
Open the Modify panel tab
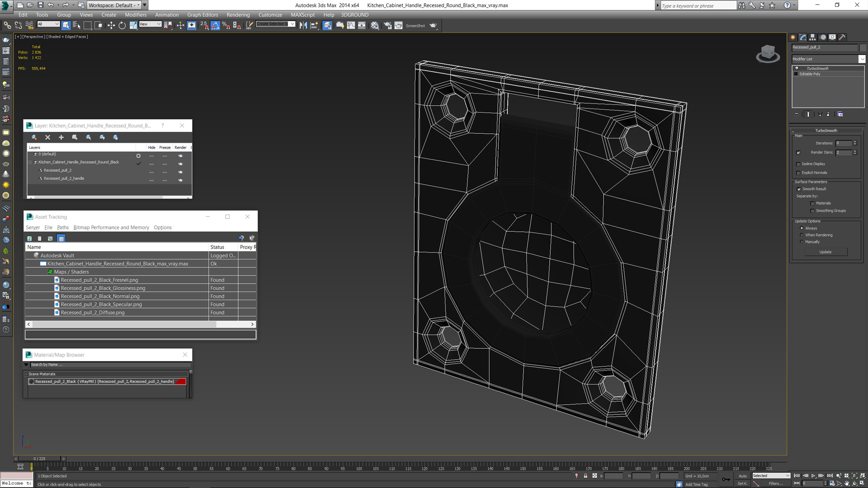tap(803, 38)
